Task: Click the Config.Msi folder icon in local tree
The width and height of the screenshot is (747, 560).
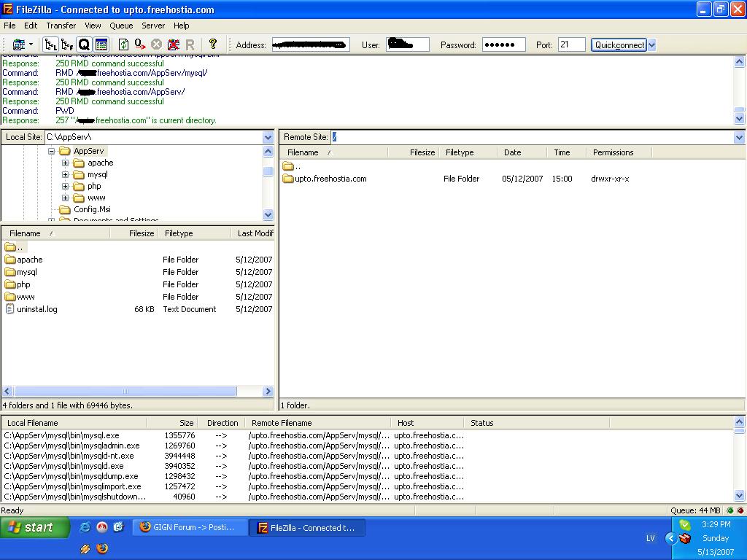Action: 65,209
